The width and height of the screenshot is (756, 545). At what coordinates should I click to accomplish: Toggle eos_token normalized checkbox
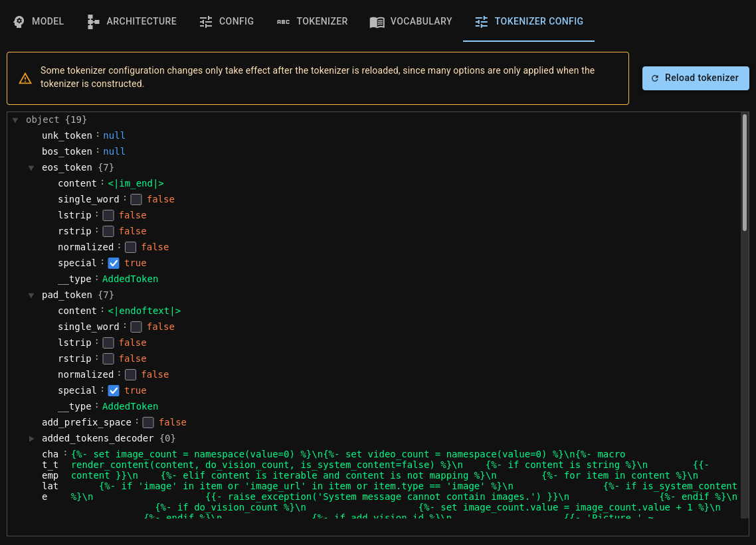pyautogui.click(x=130, y=247)
